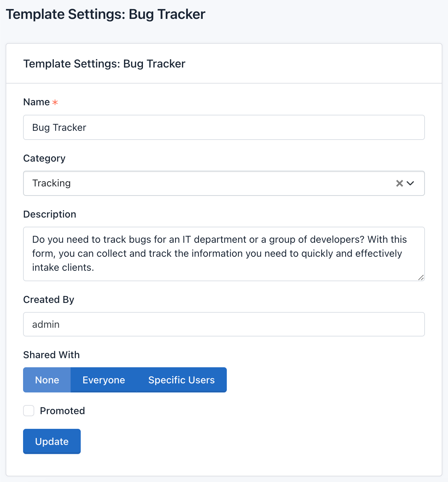
Task: Click the Category label
Action: coord(44,158)
